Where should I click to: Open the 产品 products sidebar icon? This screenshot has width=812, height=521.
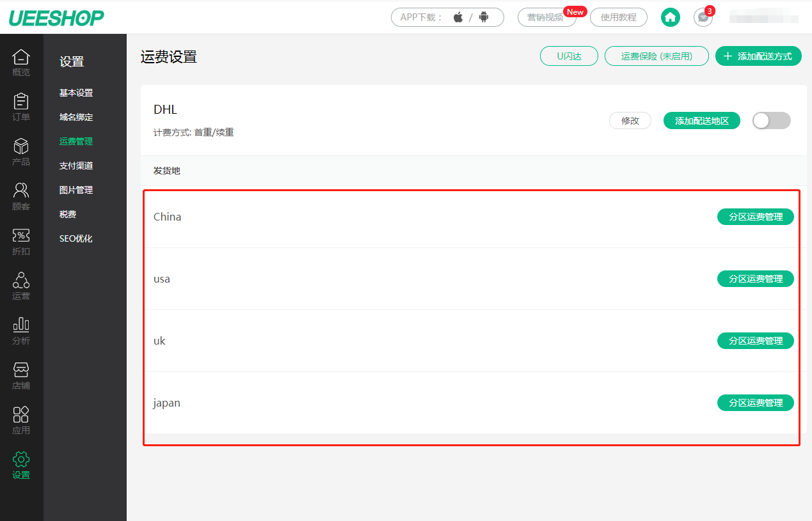coord(21,152)
